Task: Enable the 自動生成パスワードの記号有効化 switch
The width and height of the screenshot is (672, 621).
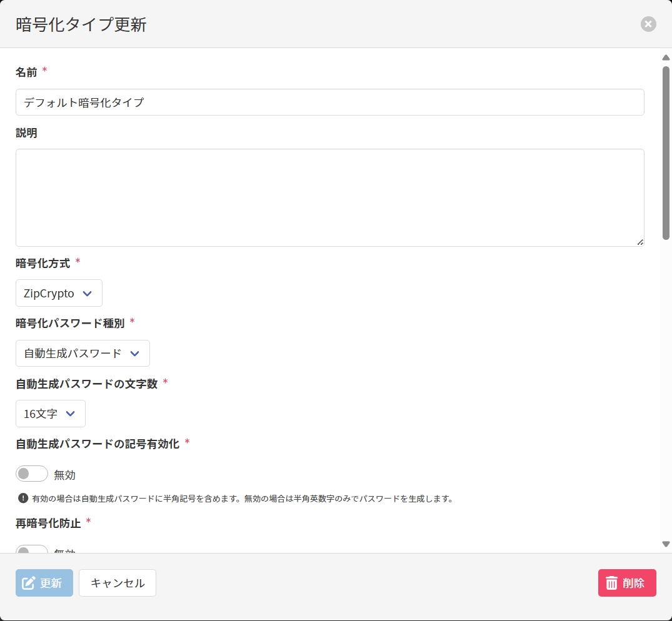Action: tap(32, 474)
